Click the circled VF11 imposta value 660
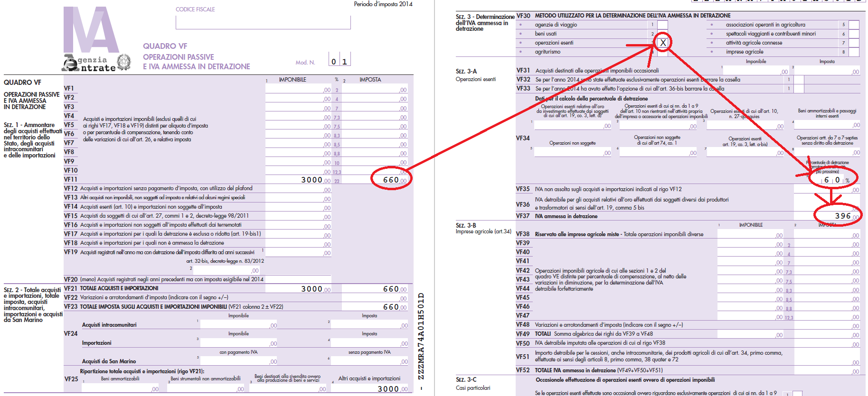 pyautogui.click(x=390, y=180)
